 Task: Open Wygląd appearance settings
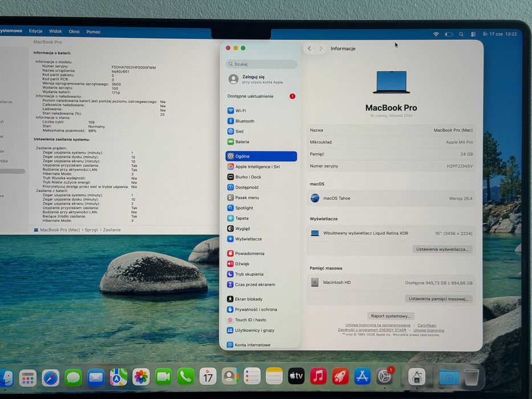pyautogui.click(x=261, y=229)
